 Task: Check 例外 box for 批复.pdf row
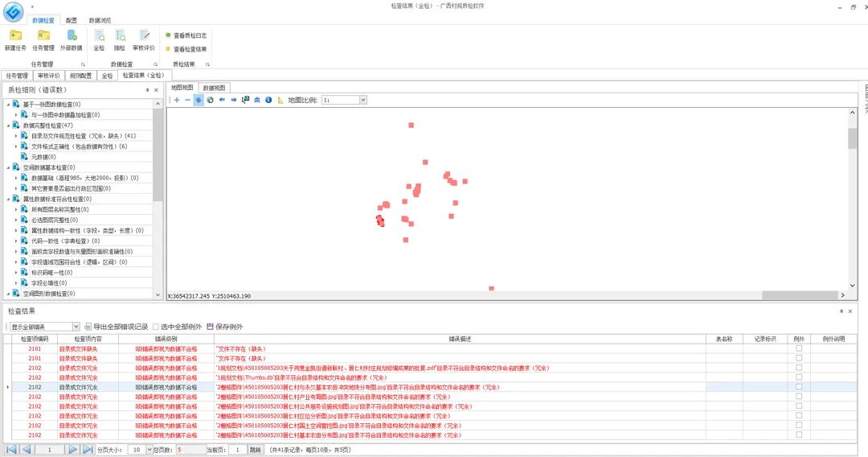click(x=799, y=368)
